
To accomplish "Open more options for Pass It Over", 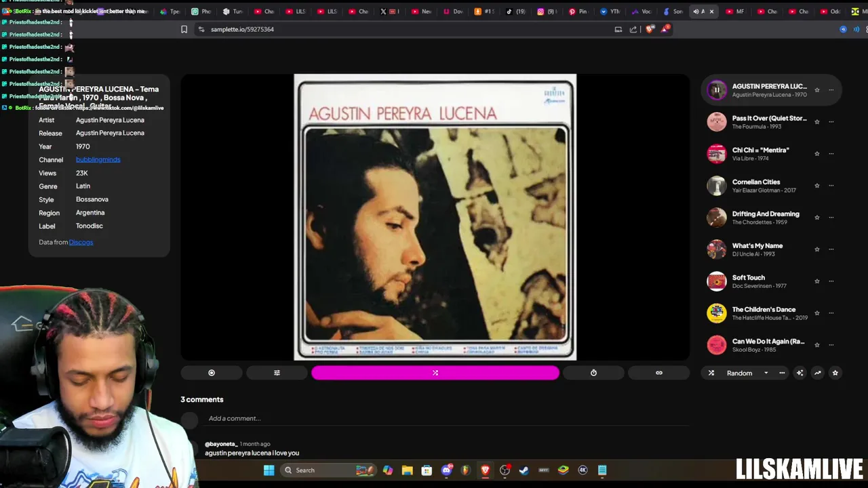I will 831,122.
